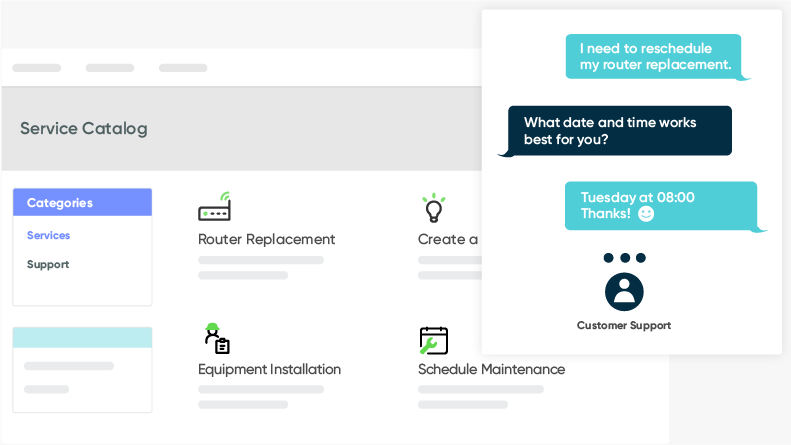Viewport: 791px width, 445px height.
Task: Open the Schedule Maintenance calendar icon
Action: [433, 340]
